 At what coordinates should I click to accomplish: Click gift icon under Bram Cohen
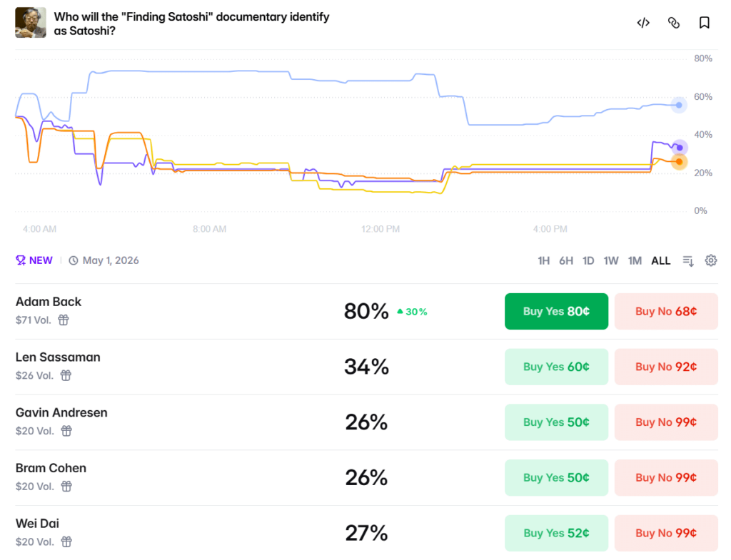tap(66, 486)
